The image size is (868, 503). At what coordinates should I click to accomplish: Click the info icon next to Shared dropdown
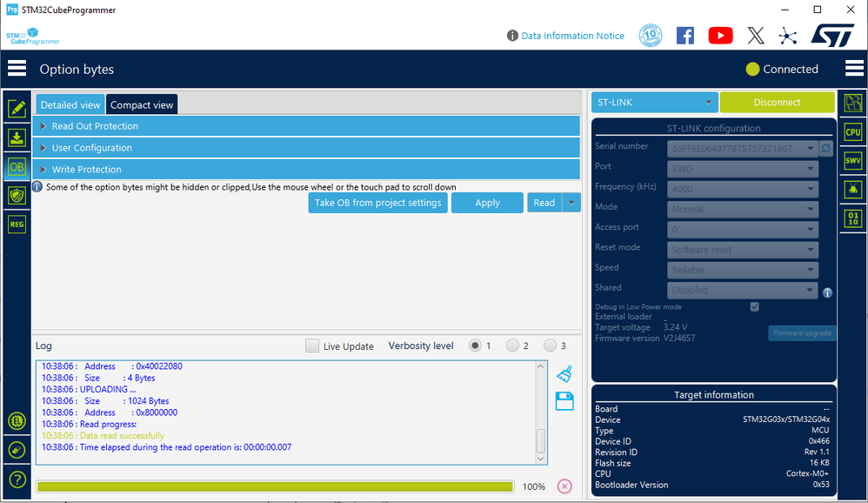click(x=827, y=292)
